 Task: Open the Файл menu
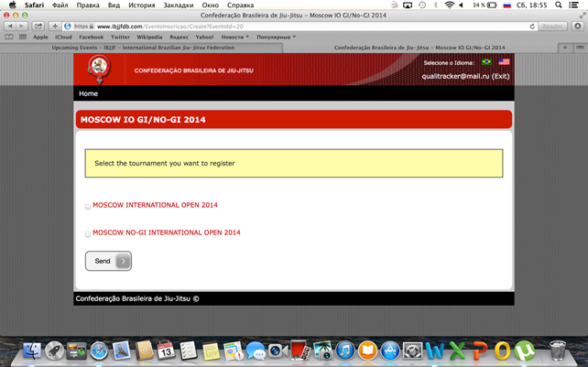point(60,5)
